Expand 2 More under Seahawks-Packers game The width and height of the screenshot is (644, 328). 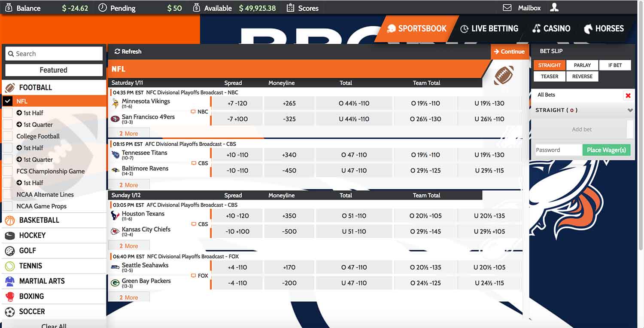pyautogui.click(x=129, y=297)
